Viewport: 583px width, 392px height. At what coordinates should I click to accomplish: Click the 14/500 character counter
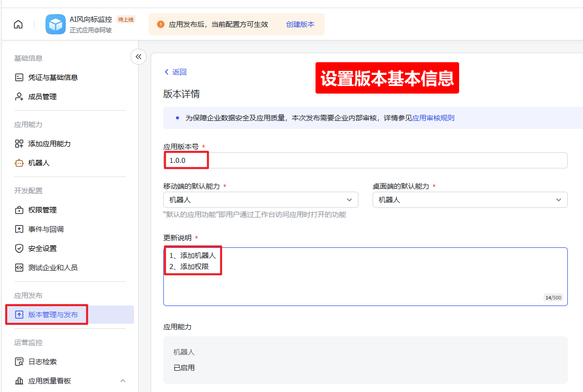553,297
